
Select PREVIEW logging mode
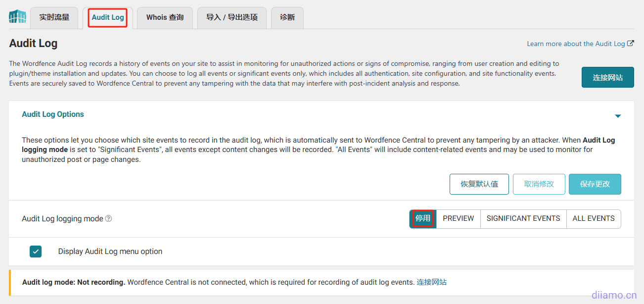click(458, 218)
